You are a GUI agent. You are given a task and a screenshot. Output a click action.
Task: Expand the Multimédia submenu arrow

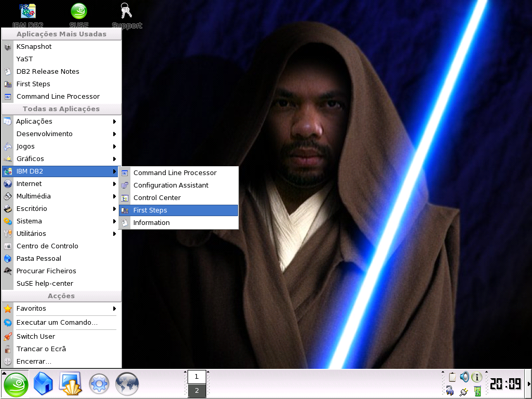coord(114,196)
